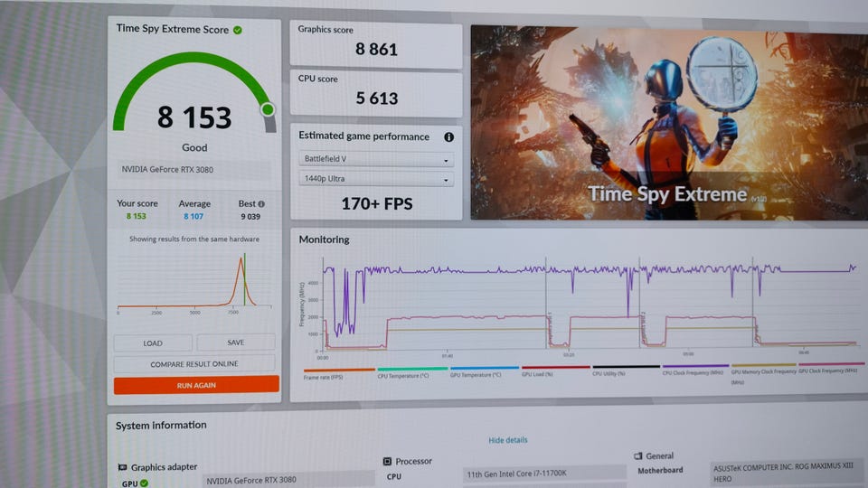The image size is (868, 488).
Task: Click the Graphics score value 8 861
Action: (x=376, y=49)
